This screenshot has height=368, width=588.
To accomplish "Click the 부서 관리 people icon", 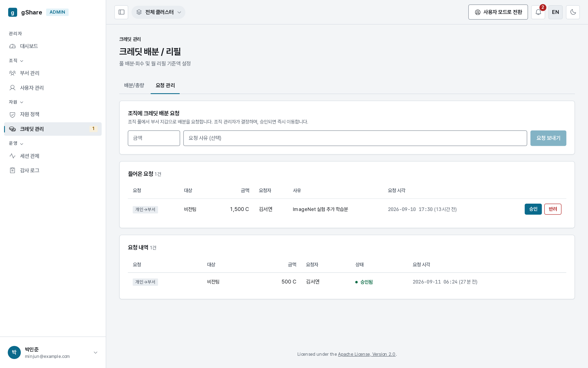I will [x=13, y=73].
